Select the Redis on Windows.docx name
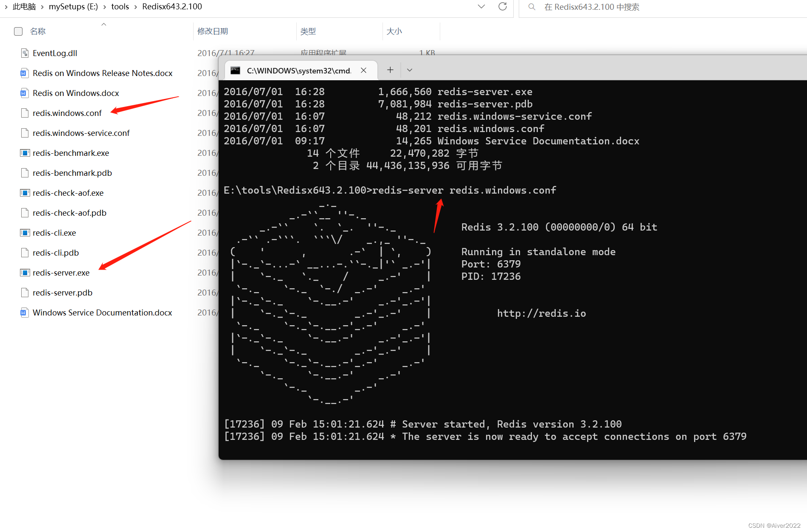The image size is (807, 532). [x=76, y=93]
